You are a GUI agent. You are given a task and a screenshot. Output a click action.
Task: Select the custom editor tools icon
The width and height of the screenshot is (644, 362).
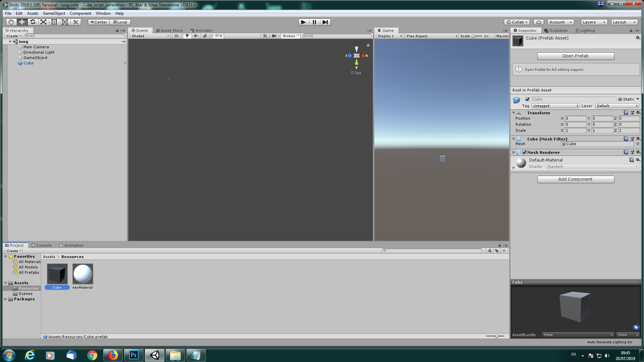76,22
